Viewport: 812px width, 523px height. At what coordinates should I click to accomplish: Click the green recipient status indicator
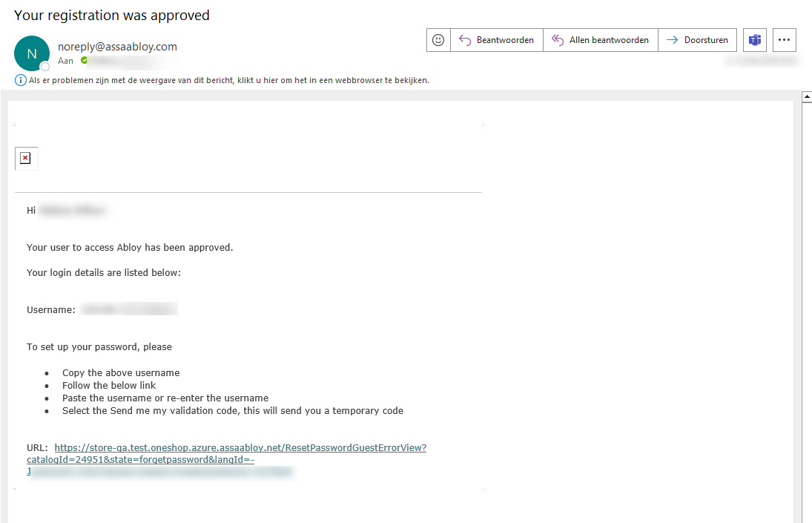click(85, 61)
